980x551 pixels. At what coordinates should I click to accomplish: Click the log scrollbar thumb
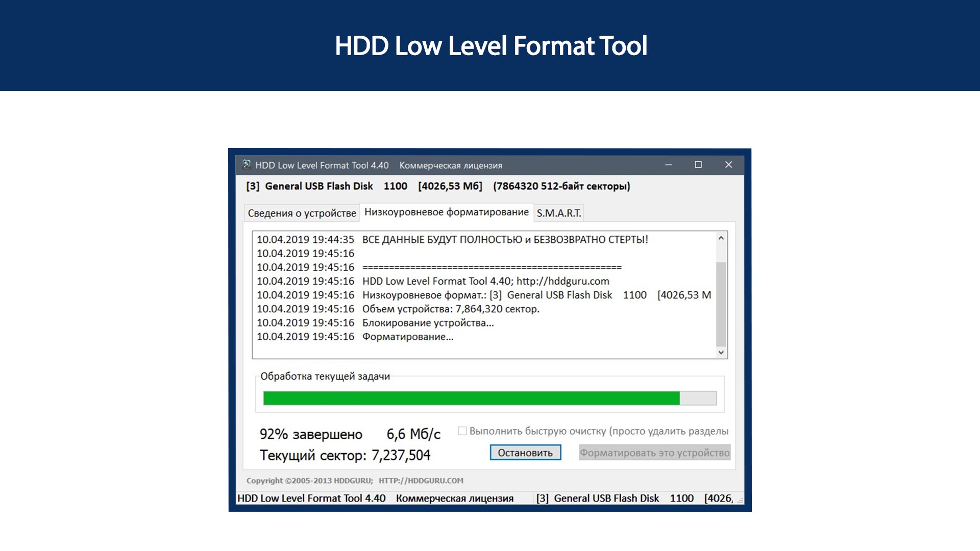pyautogui.click(x=721, y=304)
